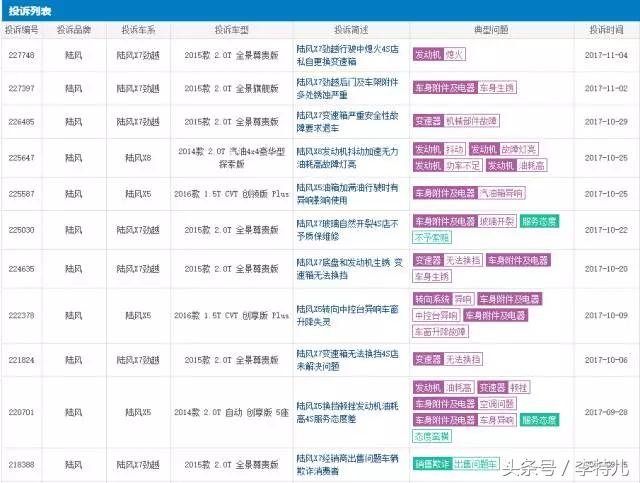Image resolution: width=640 pixels, height=483 pixels.
Task: Click the 投诉编号 column header
Action: pos(22,30)
